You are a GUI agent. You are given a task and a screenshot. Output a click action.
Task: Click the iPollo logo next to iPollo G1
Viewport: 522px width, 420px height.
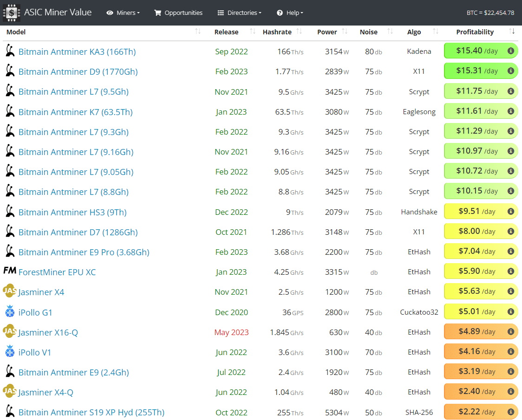tap(10, 312)
